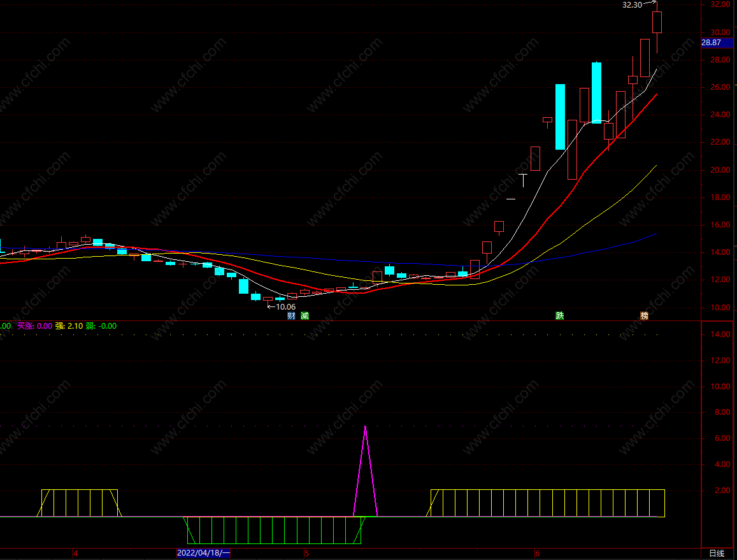737x560 pixels.
Task: Select the 26.00 price axis label
Action: click(720, 87)
